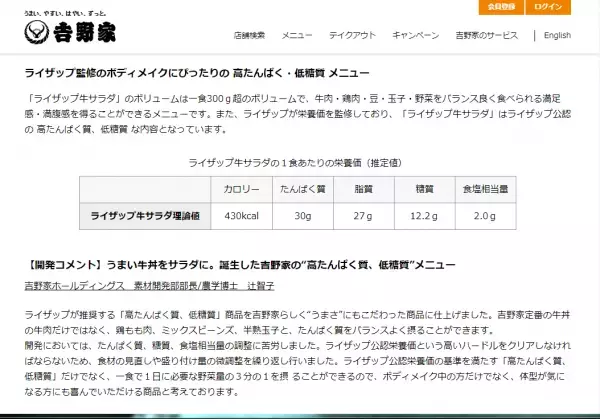This screenshot has width=600, height=419.
Task: Select the 脂質 column header
Action: [364, 189]
